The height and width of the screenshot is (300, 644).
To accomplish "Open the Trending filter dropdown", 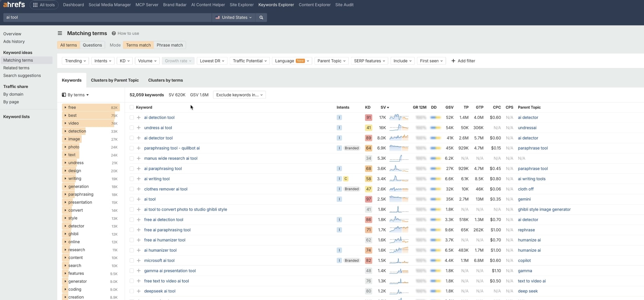I will coord(75,61).
